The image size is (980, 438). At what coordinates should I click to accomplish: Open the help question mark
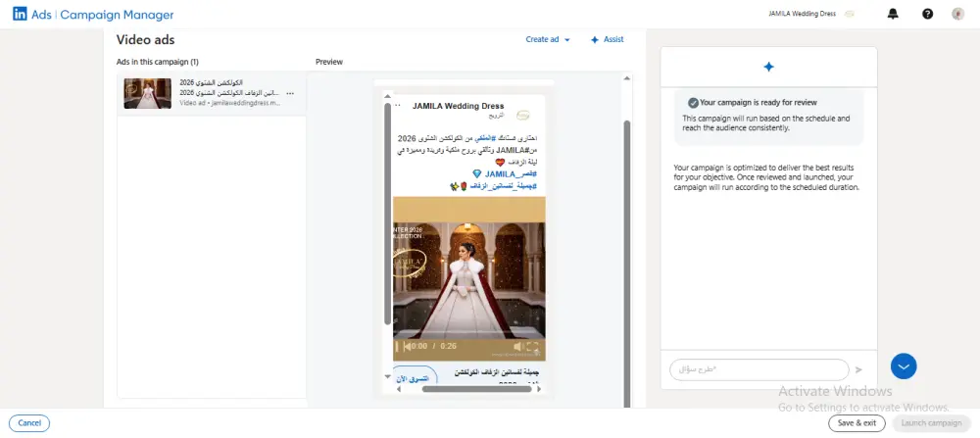tap(927, 14)
